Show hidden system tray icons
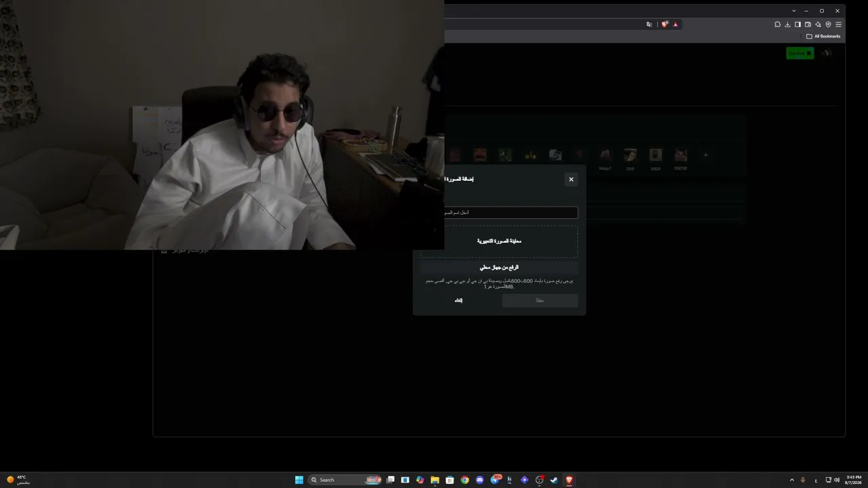 coord(791,480)
